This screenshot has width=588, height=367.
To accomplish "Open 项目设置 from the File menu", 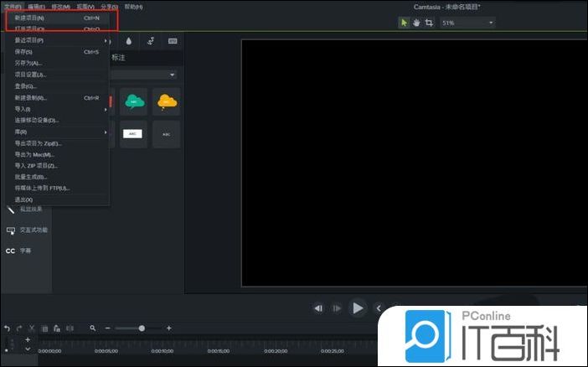I will point(57,75).
